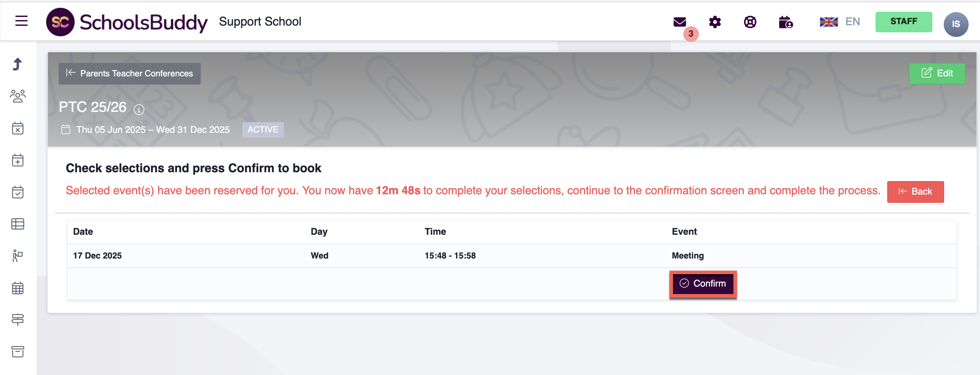Open the EN language selector
The height and width of the screenshot is (375, 980).
pyautogui.click(x=840, y=22)
